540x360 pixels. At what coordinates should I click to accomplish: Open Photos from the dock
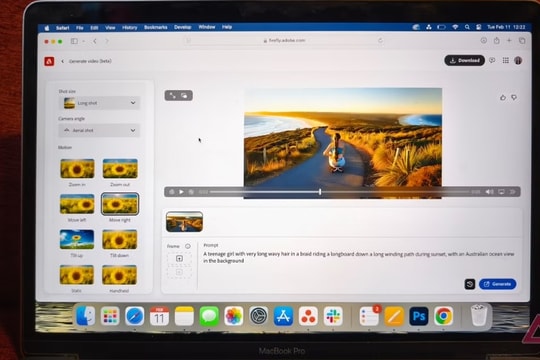(234, 316)
